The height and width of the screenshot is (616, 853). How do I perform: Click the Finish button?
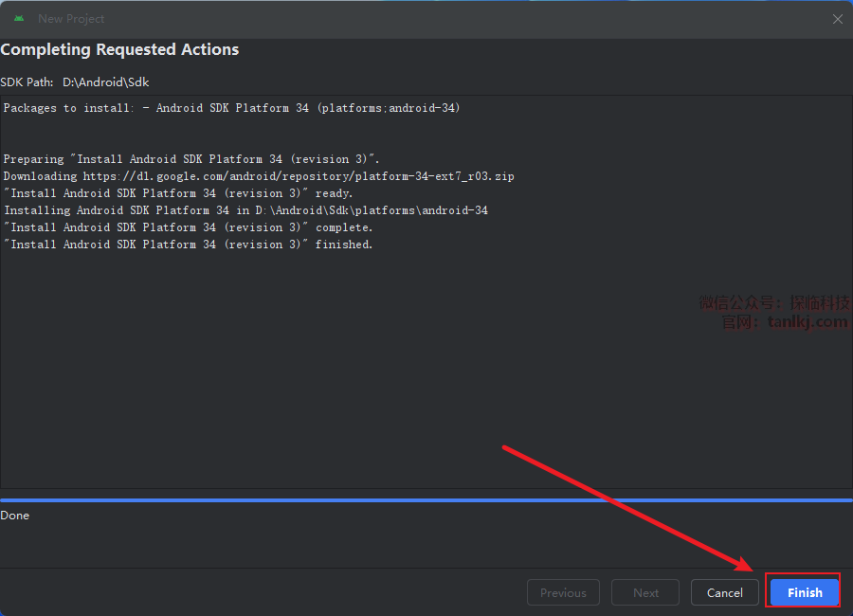tap(805, 593)
